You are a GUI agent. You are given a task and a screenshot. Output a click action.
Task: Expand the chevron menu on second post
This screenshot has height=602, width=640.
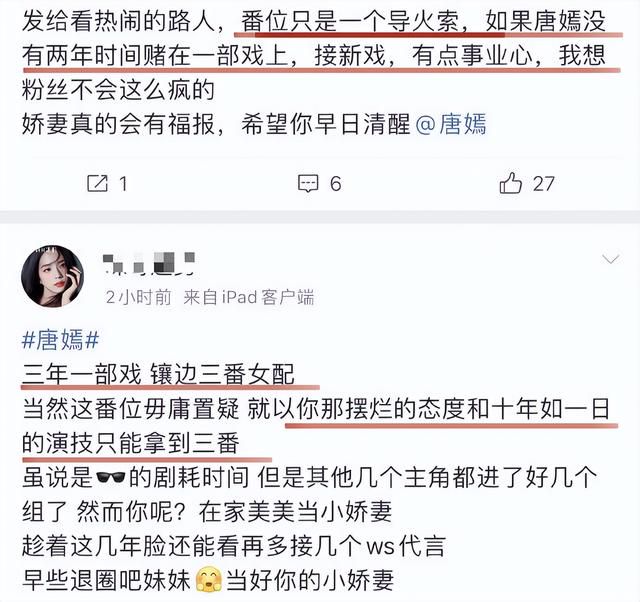[611, 259]
